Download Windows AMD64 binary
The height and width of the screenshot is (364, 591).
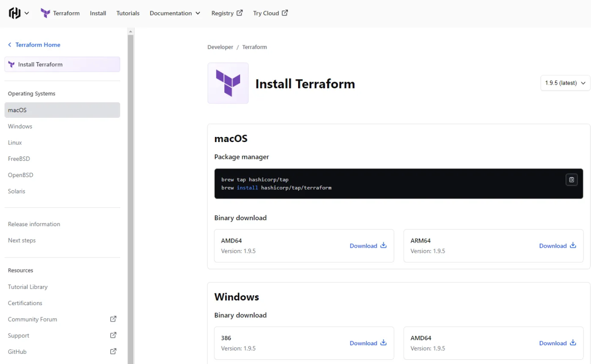pyautogui.click(x=557, y=343)
